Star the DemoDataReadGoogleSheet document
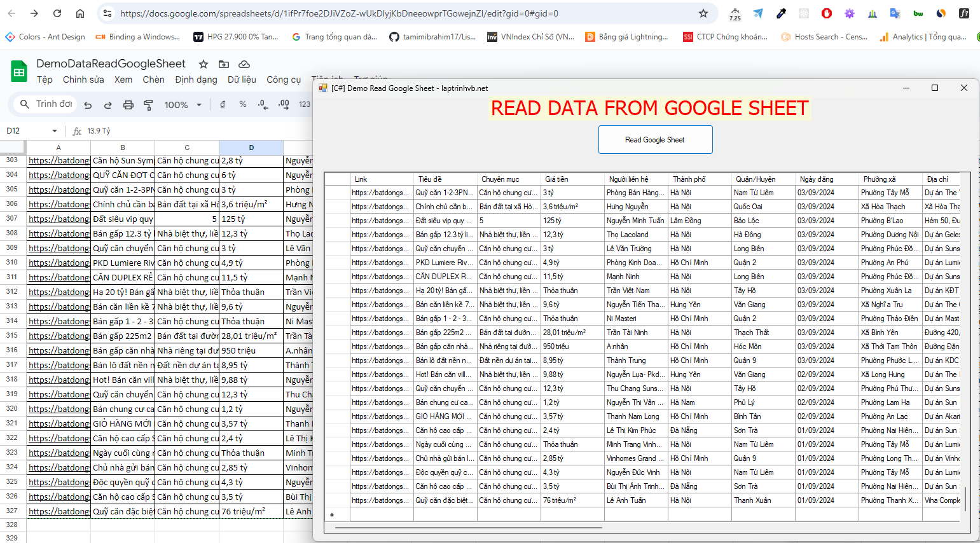980x543 pixels. (204, 64)
